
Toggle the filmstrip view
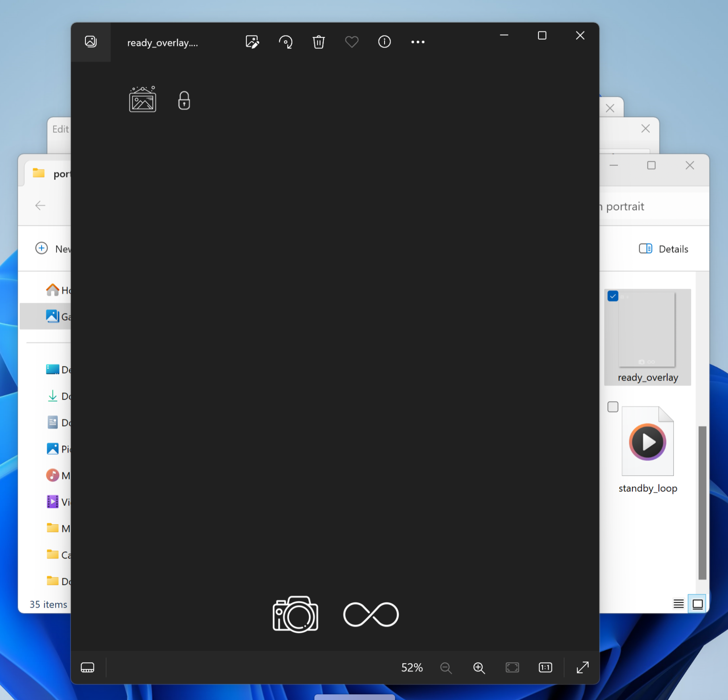tap(87, 667)
